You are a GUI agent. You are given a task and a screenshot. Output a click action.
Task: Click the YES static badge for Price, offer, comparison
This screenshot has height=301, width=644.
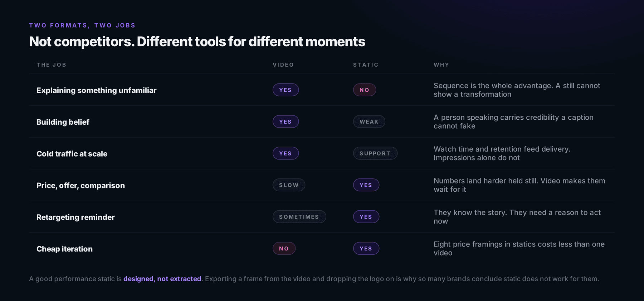(366, 185)
